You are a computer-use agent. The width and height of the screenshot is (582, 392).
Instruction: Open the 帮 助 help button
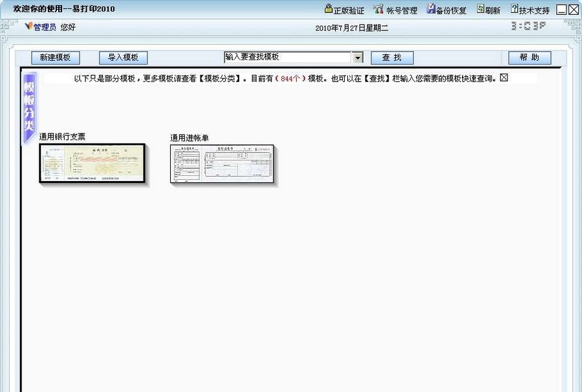[529, 57]
